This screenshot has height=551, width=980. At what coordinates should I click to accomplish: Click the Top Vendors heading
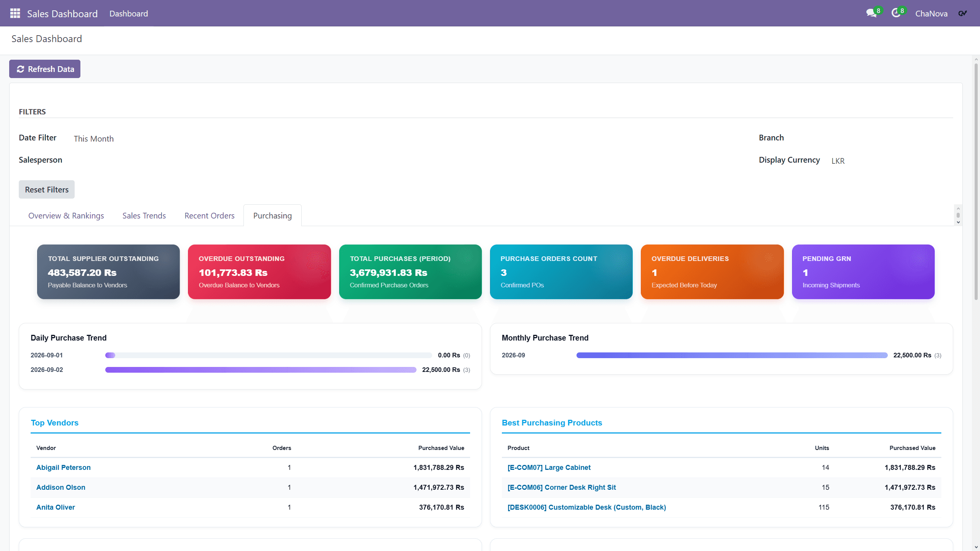55,422
